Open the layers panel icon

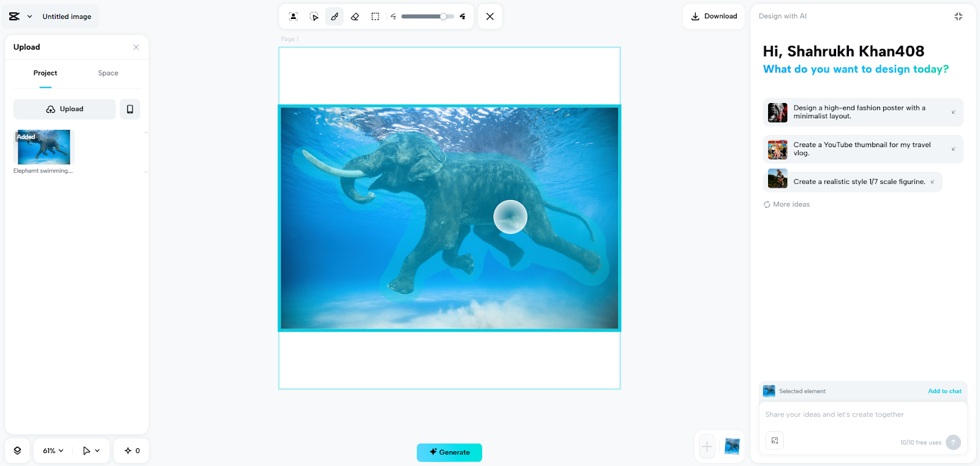(x=17, y=451)
